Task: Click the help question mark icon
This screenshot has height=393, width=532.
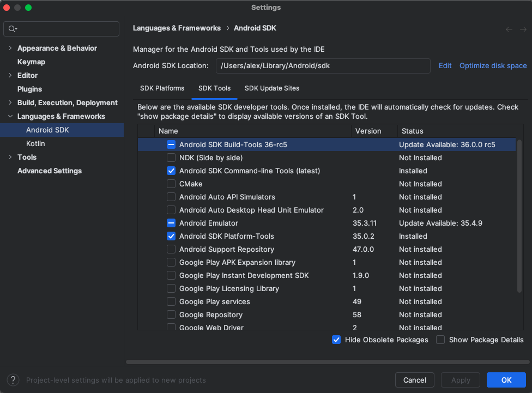Action: (x=13, y=380)
